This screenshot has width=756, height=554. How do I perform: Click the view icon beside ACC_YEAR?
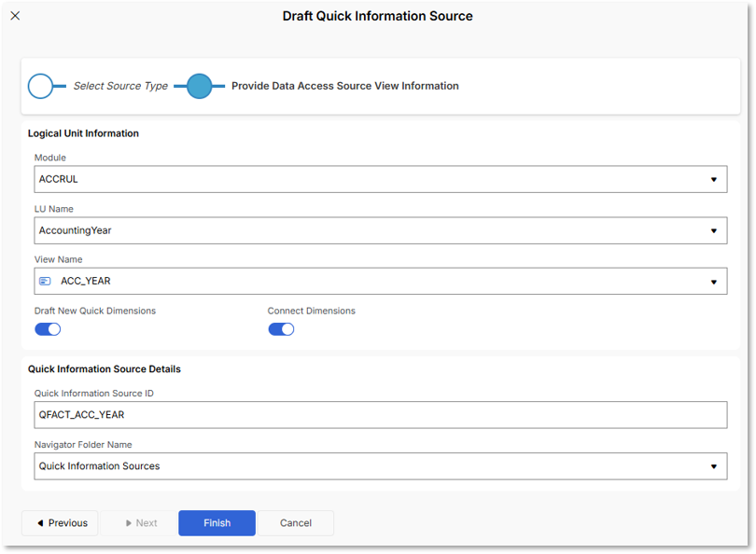(x=45, y=281)
